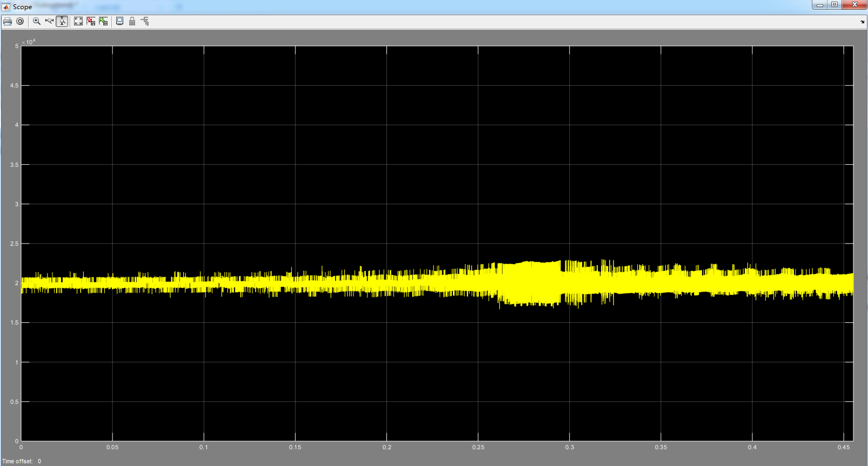
Task: Click the toolbar dock arrow at far right
Action: [862, 22]
